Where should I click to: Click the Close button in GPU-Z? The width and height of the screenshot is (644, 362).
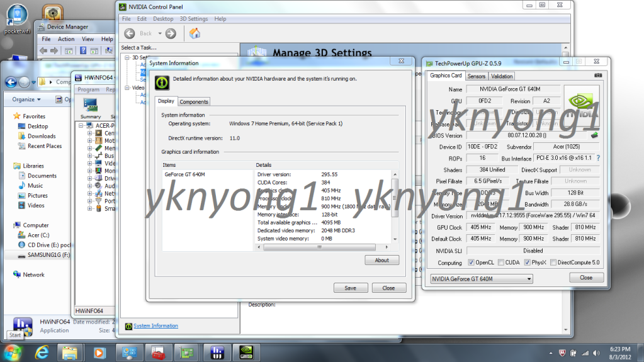tap(586, 278)
